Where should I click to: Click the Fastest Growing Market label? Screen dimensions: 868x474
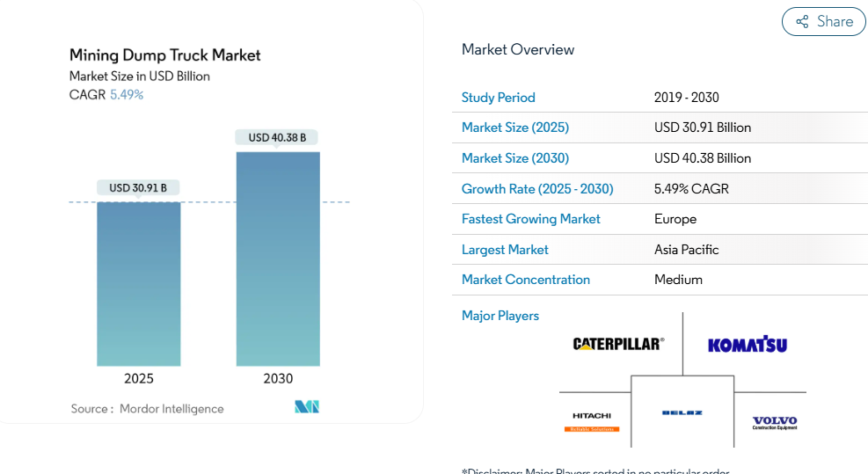[530, 219]
